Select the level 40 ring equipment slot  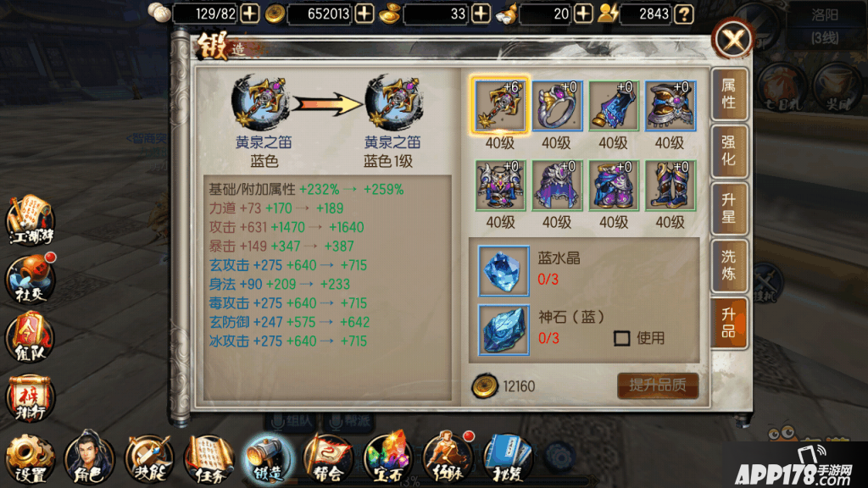[x=557, y=106]
